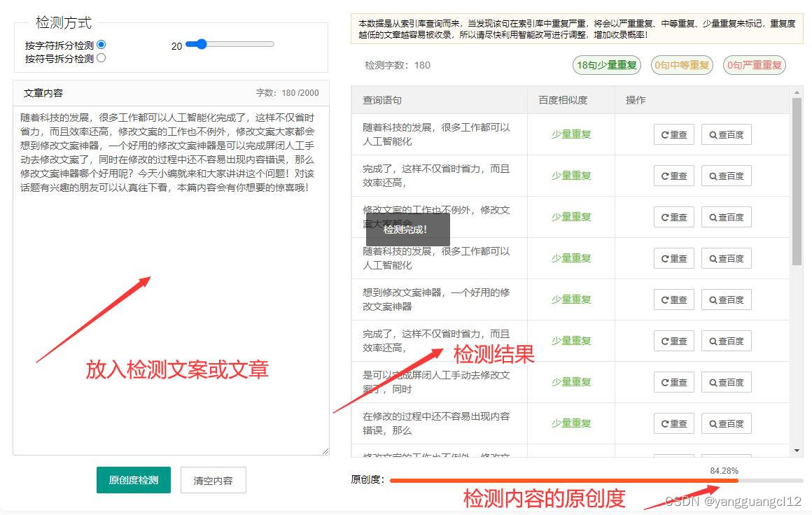The width and height of the screenshot is (812, 515).
Task: Click inside the 文章内容 text area
Action: coord(171,281)
